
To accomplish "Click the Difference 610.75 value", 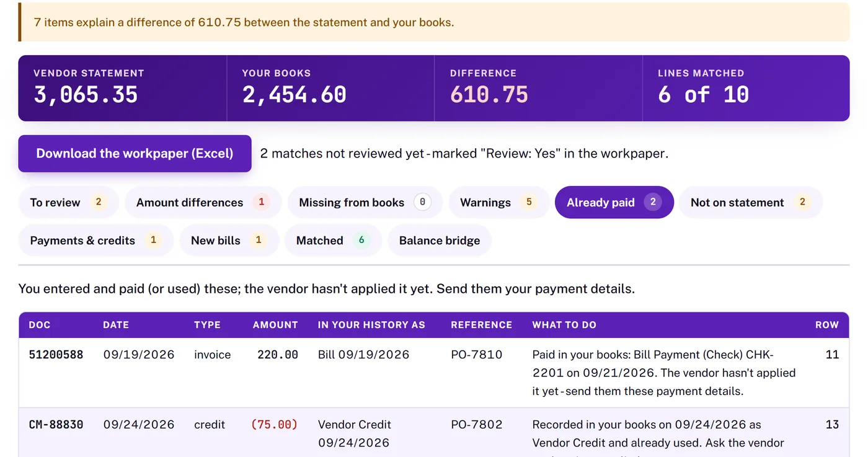I will (x=489, y=95).
